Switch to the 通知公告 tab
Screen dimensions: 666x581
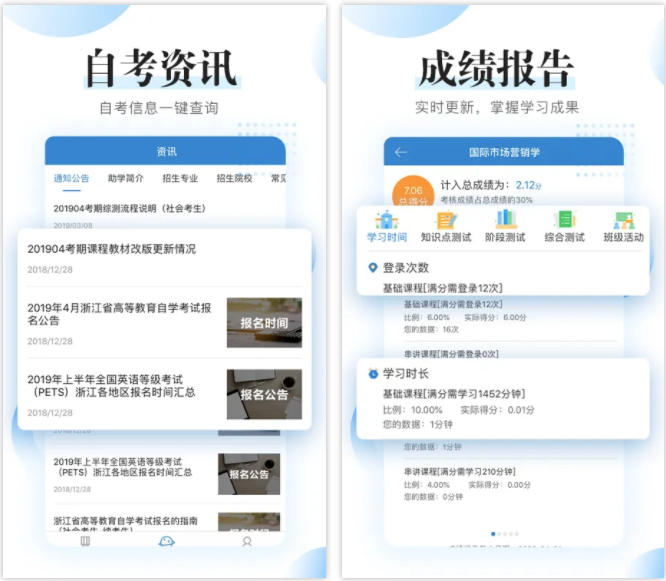pos(71,179)
